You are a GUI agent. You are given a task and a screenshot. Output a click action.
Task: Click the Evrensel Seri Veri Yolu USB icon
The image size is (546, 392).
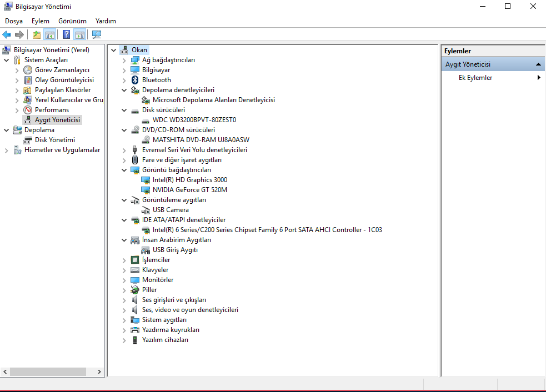(x=135, y=150)
